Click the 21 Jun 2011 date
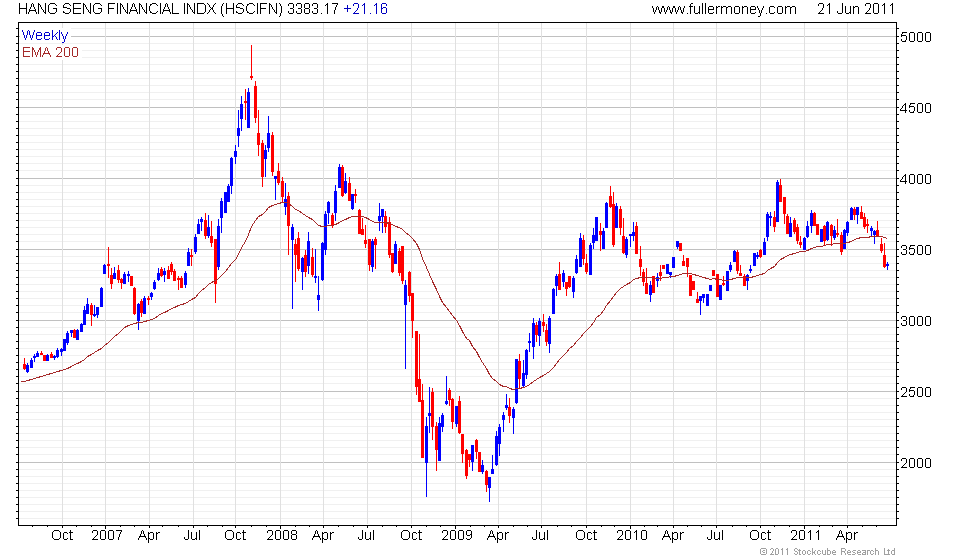980x560 pixels. (x=856, y=9)
